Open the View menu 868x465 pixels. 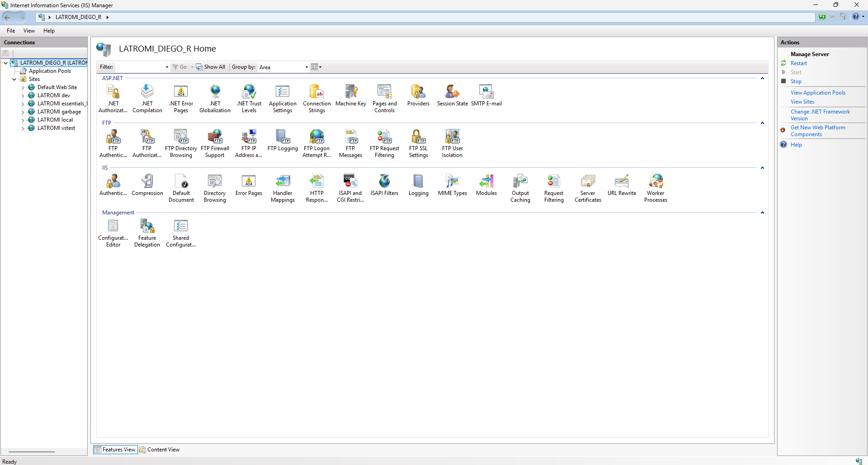pos(29,31)
